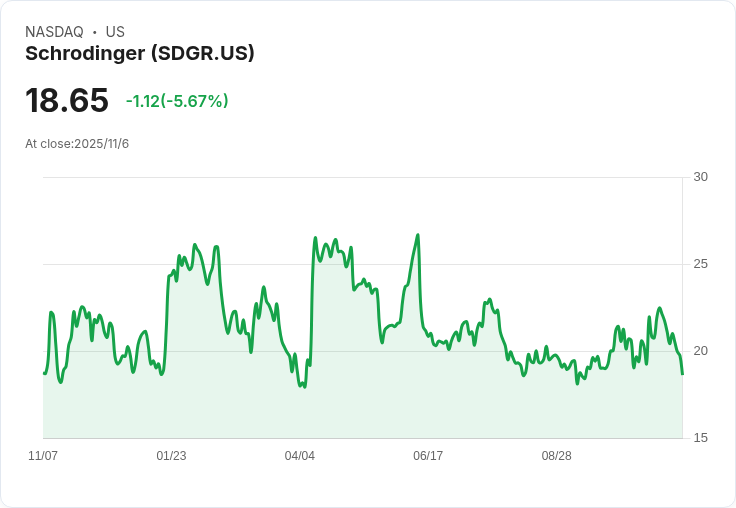Select the 11/07 date label on x-axis

tap(43, 455)
